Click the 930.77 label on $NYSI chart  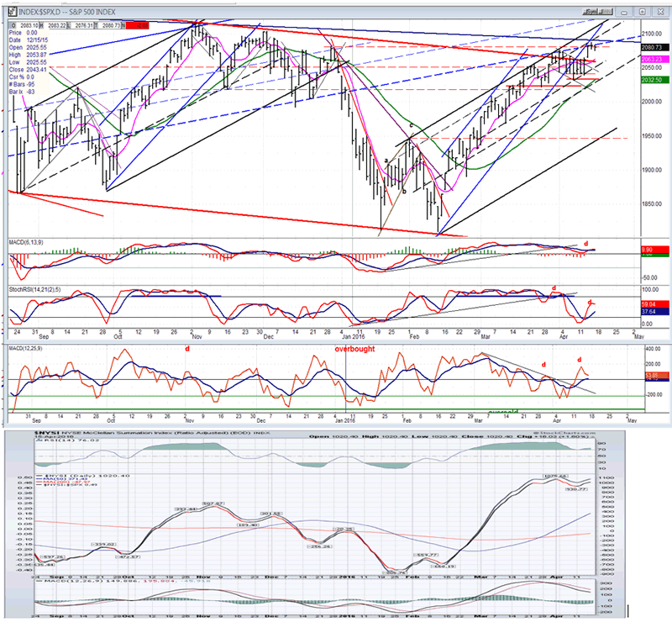coord(576,489)
